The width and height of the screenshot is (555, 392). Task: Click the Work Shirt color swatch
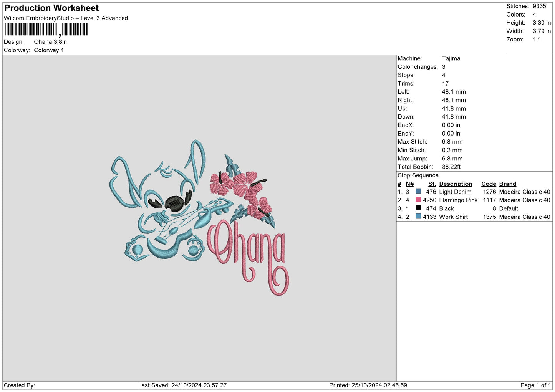[418, 216]
